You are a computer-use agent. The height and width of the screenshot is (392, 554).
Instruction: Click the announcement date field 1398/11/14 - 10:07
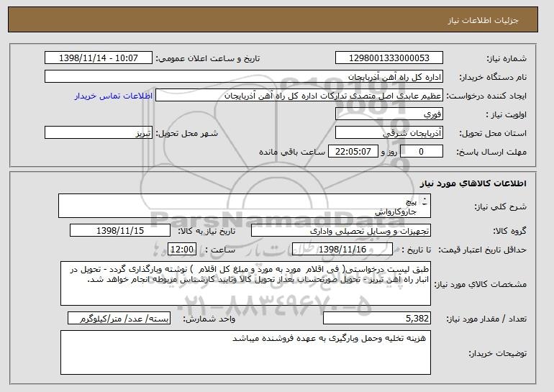click(x=99, y=58)
